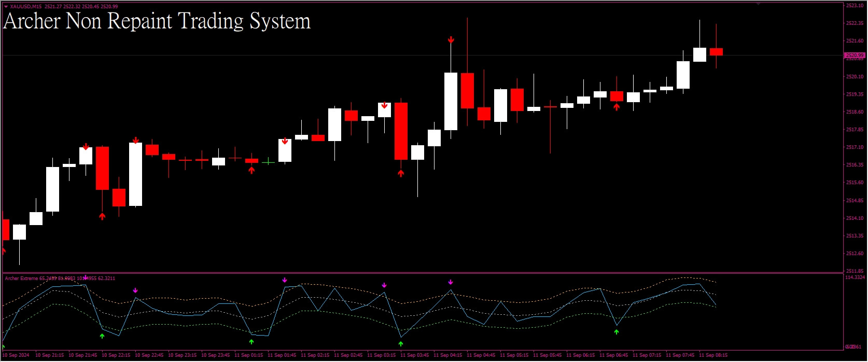Click the 2522.35 price scale label
868x362 pixels.
click(855, 23)
